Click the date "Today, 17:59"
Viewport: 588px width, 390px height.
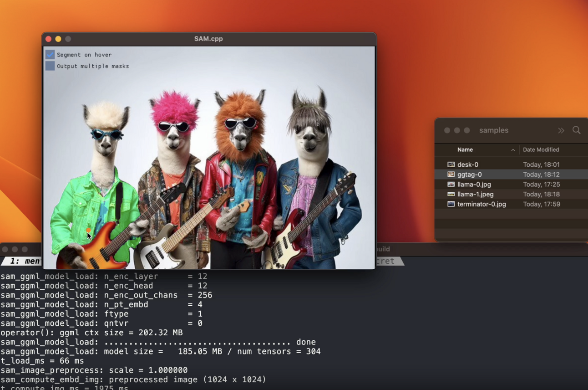(x=542, y=204)
